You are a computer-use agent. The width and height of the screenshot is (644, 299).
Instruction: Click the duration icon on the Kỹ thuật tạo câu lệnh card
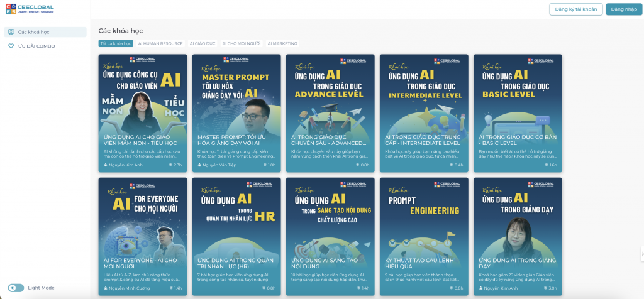[x=452, y=288]
